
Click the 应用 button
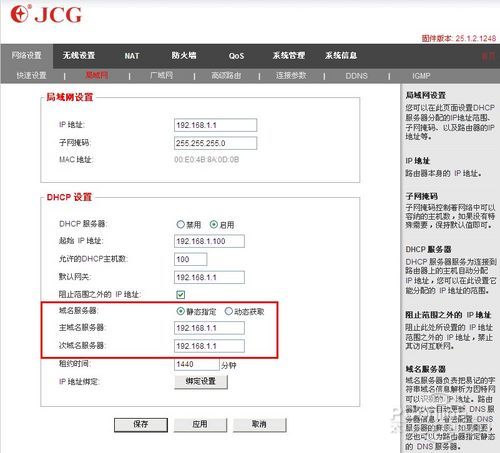tap(200, 425)
